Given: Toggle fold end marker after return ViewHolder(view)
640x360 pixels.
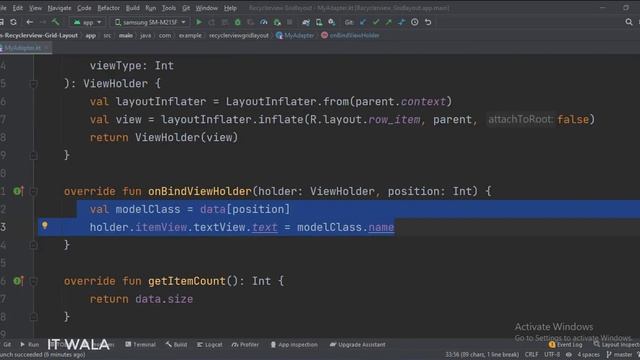Looking at the screenshot, I should tap(34, 156).
